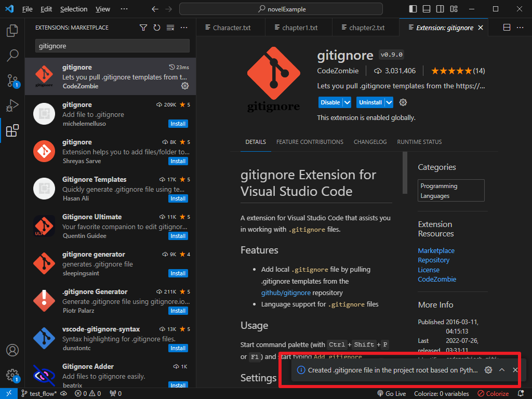Open the License link
This screenshot has width=532, height=399.
(429, 270)
